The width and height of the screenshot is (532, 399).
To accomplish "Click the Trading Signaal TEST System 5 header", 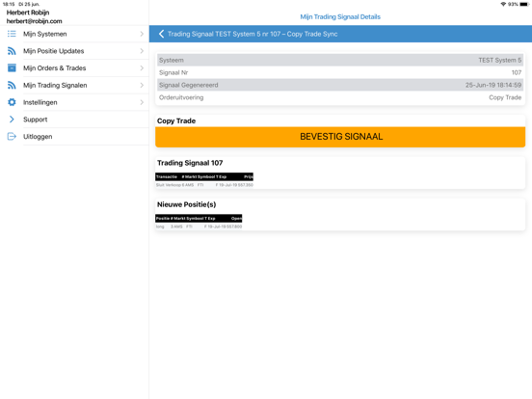I will tap(253, 34).
